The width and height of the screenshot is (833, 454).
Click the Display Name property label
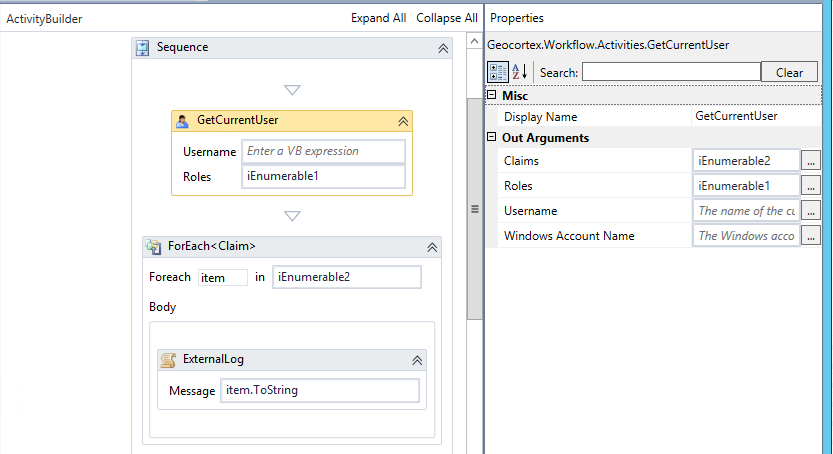[x=540, y=117]
